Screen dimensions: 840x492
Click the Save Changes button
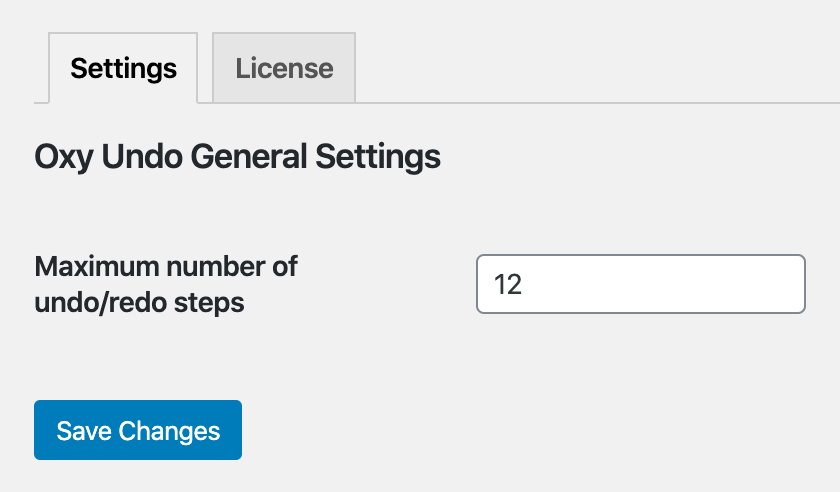[x=138, y=430]
